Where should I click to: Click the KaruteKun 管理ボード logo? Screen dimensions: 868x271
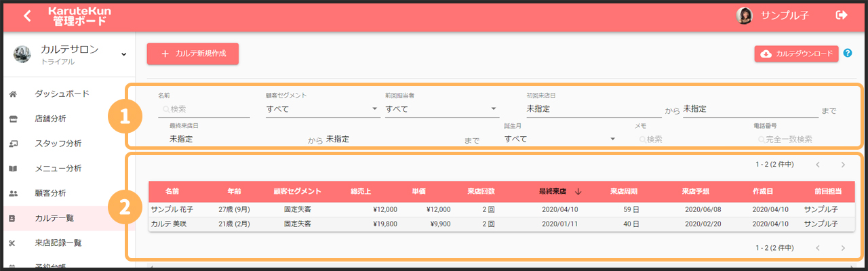tap(79, 16)
